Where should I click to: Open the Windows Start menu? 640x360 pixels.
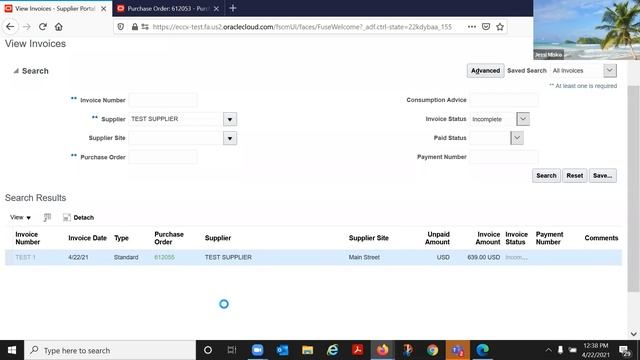tap(12, 350)
